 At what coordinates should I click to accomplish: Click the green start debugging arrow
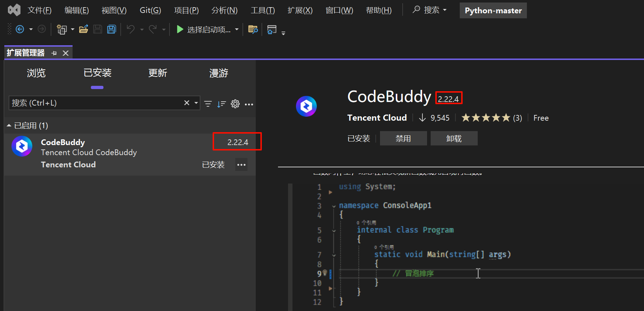coord(180,29)
